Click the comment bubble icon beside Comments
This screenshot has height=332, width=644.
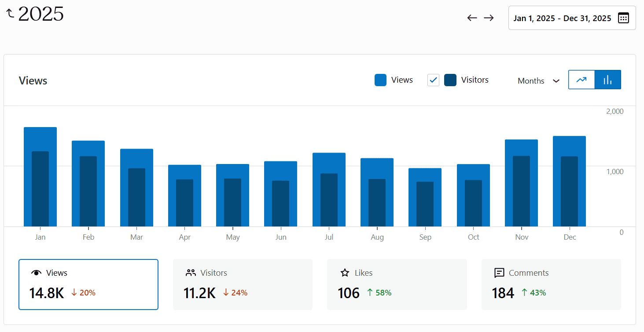coord(500,273)
